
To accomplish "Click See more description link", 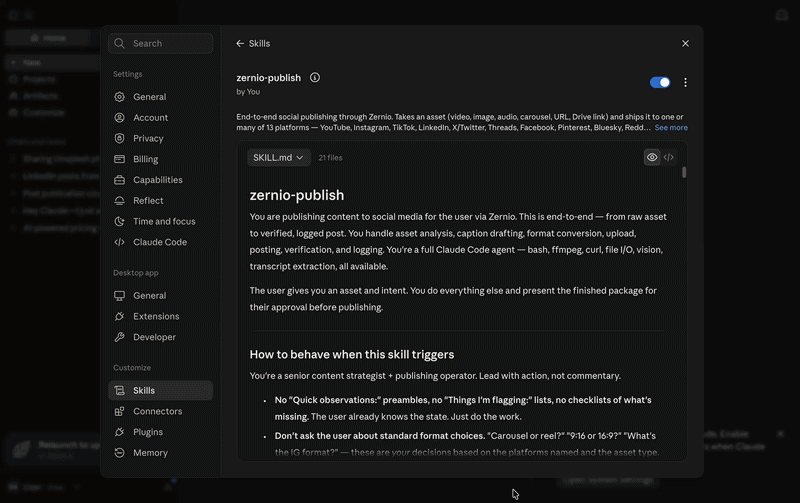I will [671, 128].
